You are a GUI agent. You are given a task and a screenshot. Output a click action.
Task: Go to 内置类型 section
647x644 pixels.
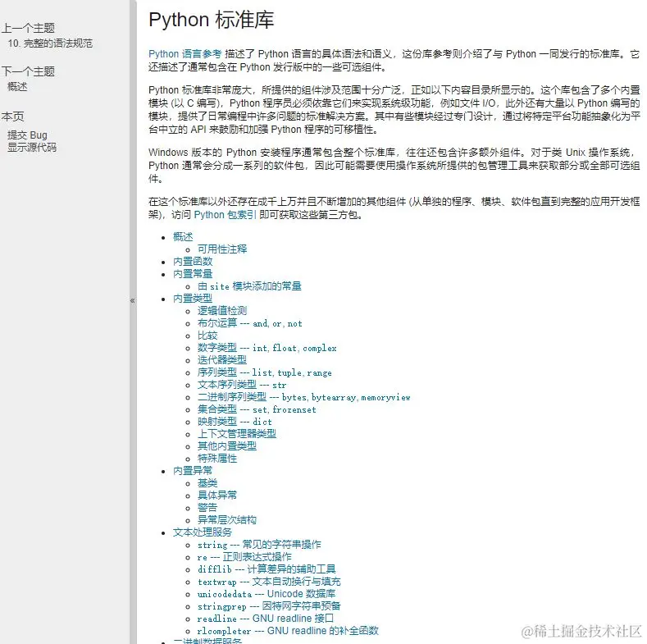(193, 299)
